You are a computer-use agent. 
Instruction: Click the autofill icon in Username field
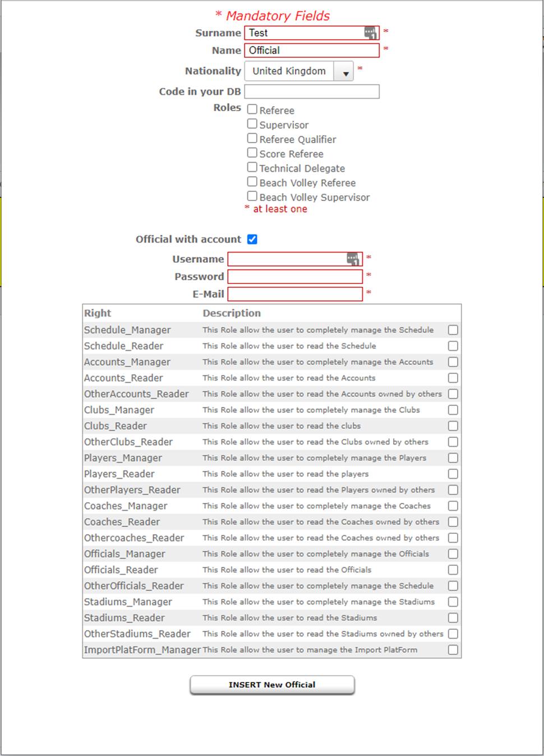point(353,259)
